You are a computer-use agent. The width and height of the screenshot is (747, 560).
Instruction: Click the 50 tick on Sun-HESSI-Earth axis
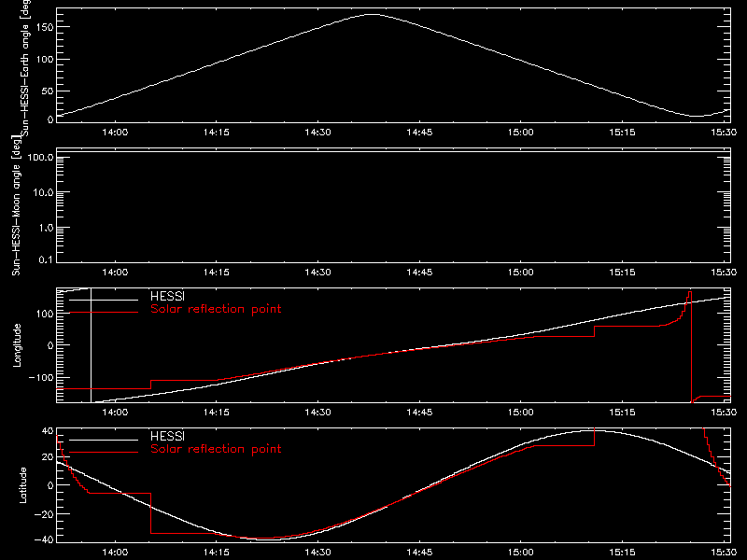48,91
